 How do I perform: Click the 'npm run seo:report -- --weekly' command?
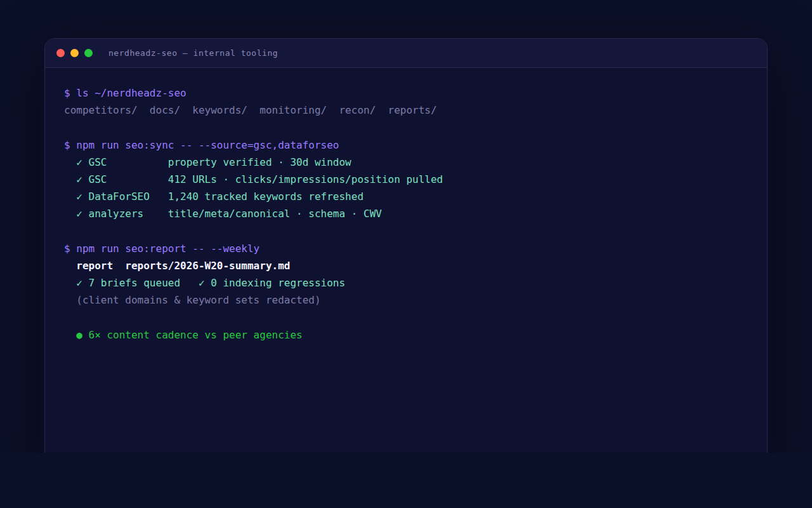point(162,249)
